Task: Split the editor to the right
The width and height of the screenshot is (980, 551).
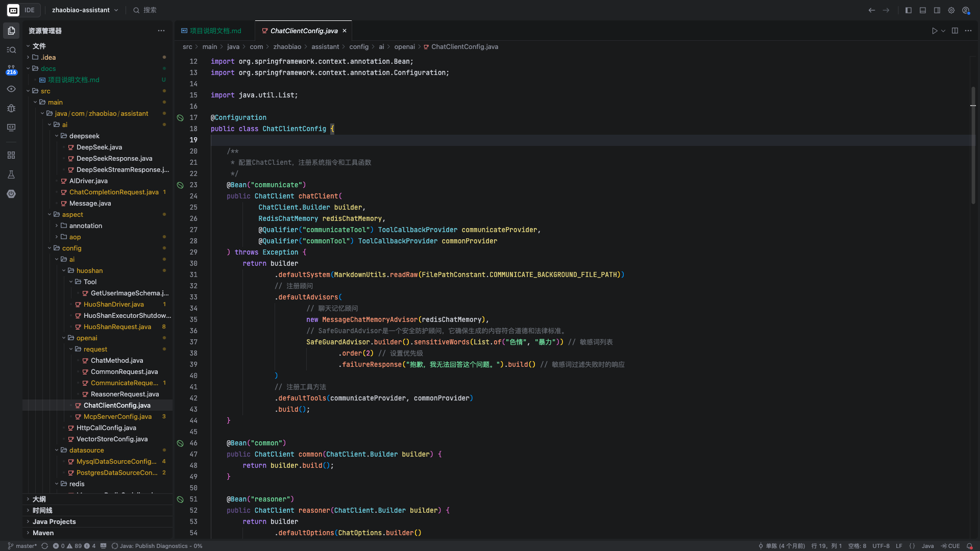Action: 955,31
